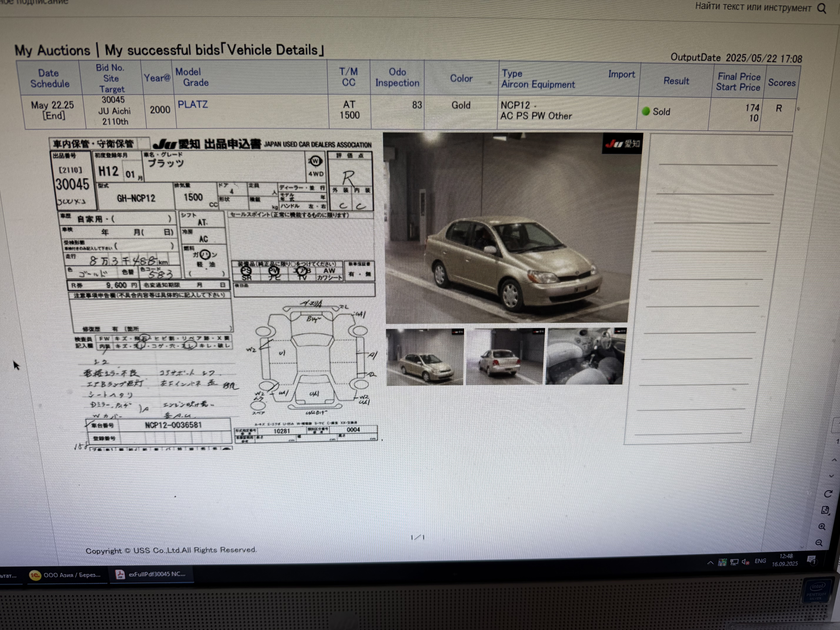Click the network tray icon
The width and height of the screenshot is (840, 630).
[734, 562]
